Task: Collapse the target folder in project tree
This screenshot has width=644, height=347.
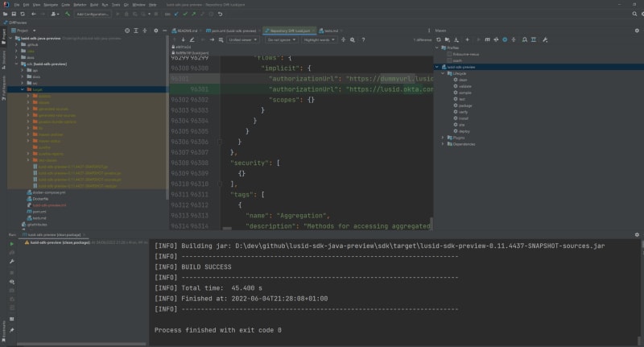Action: pos(23,89)
